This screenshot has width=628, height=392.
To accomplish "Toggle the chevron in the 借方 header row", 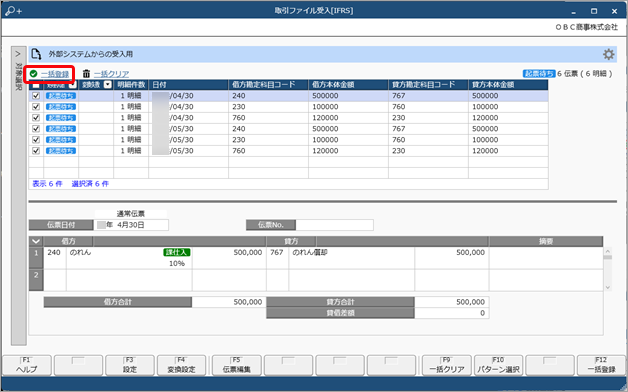I will 36,241.
